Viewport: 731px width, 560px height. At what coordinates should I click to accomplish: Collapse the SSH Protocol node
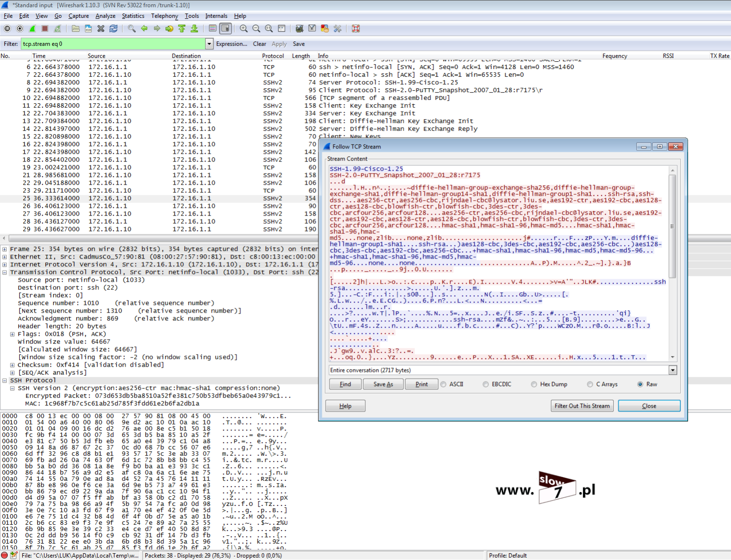coord(4,381)
